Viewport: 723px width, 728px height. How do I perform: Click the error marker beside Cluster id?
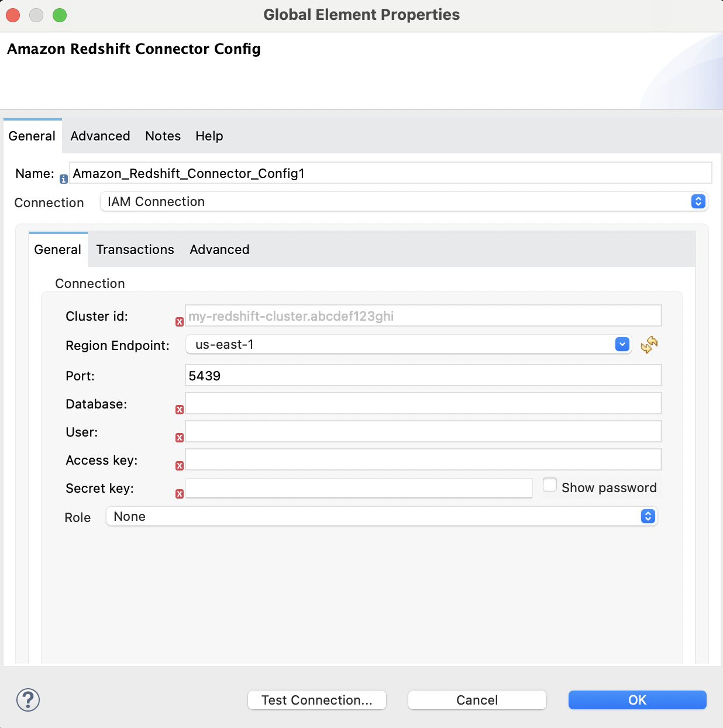180,322
